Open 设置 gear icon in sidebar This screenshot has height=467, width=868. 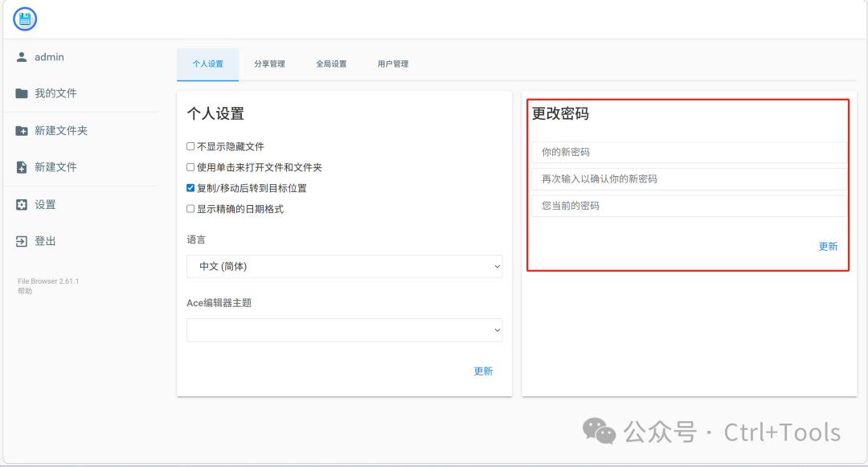click(22, 205)
